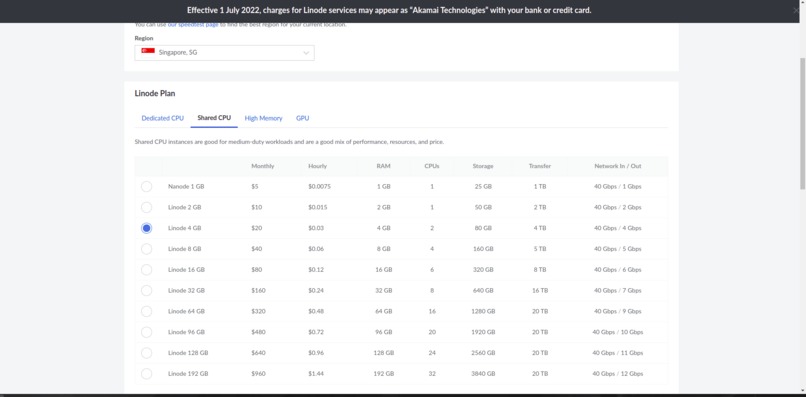Click the 40 Gbps / 12 Gbps network value
806x397 pixels.
pos(617,374)
